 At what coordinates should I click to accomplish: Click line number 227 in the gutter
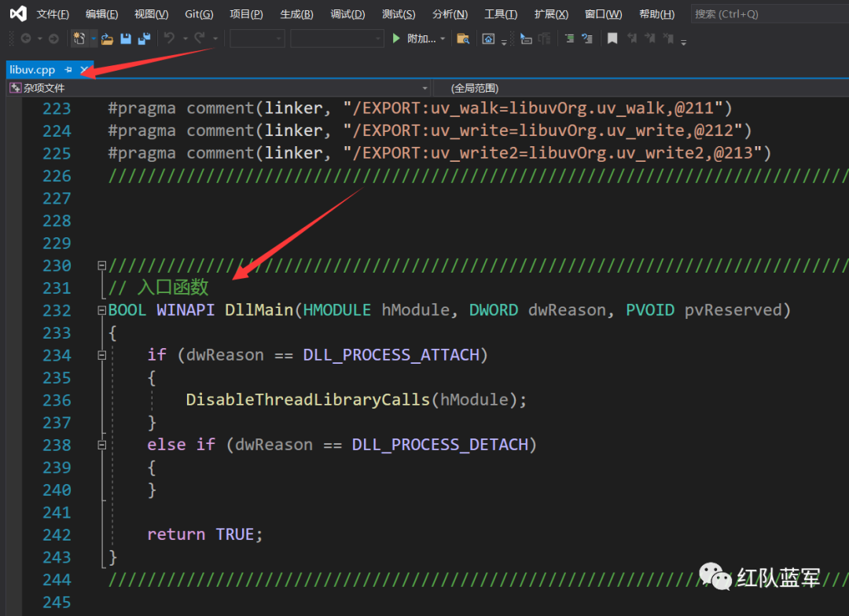pyautogui.click(x=57, y=199)
